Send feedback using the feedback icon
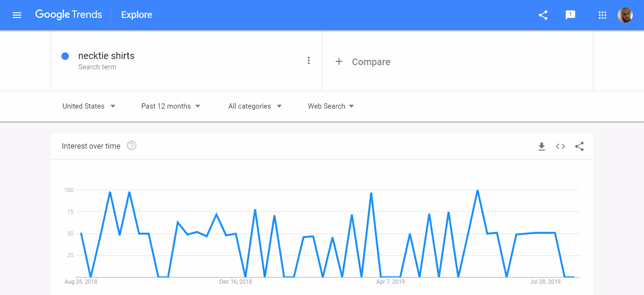 tap(570, 15)
